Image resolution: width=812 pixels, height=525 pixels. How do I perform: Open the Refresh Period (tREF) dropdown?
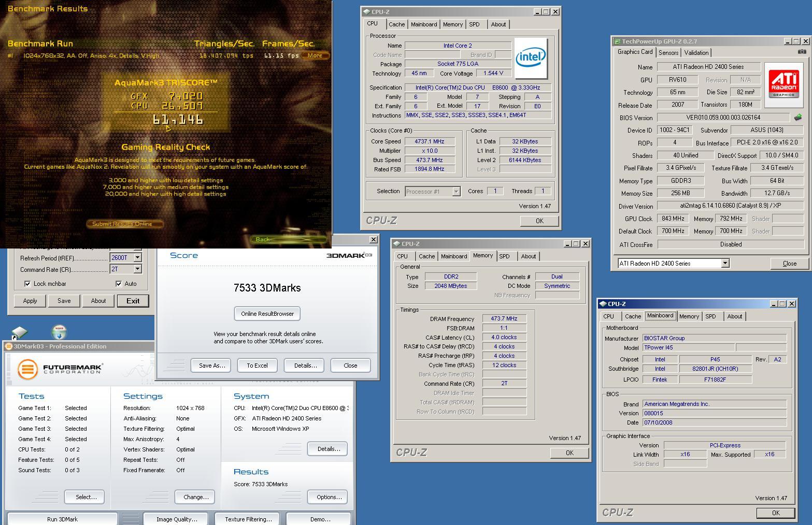[138, 258]
